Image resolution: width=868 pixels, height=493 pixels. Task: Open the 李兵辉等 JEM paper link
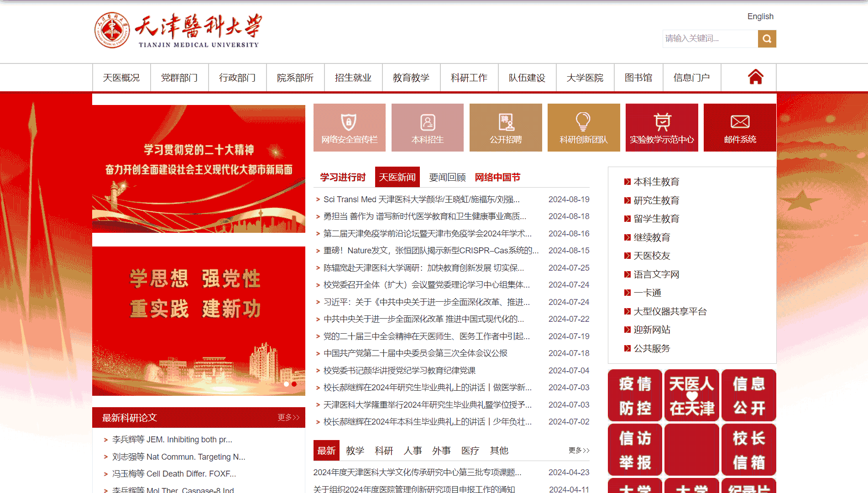pyautogui.click(x=172, y=440)
